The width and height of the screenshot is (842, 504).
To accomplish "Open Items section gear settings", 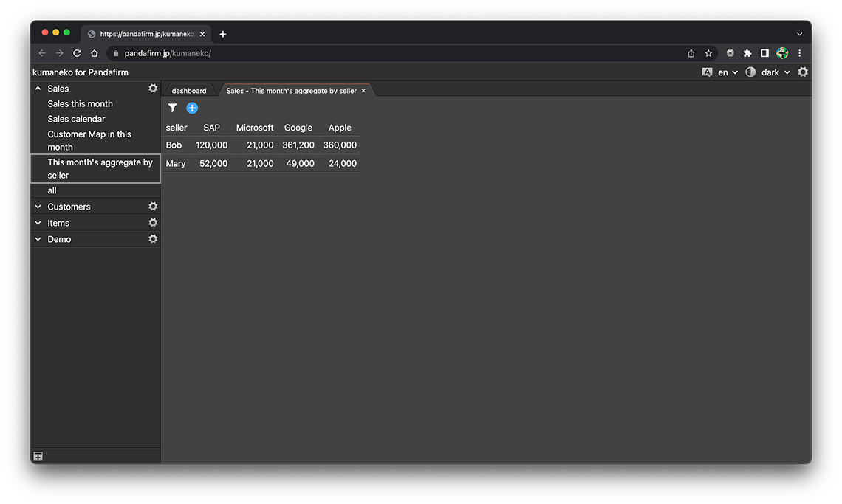I will tap(153, 223).
